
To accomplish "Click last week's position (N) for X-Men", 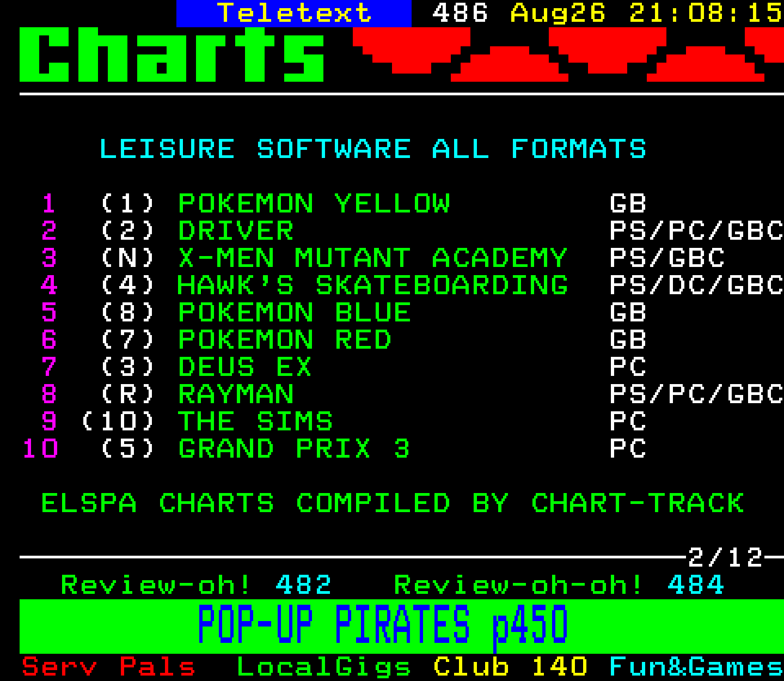I will tap(128, 258).
